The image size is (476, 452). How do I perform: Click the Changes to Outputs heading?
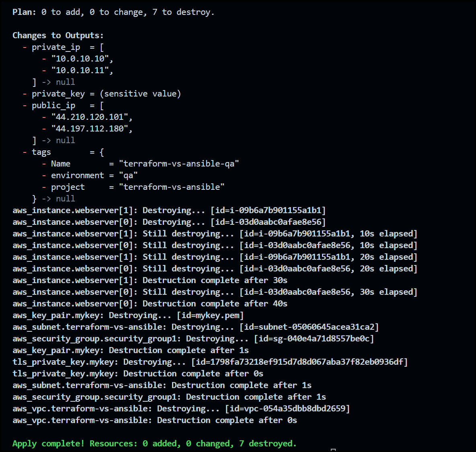(58, 35)
